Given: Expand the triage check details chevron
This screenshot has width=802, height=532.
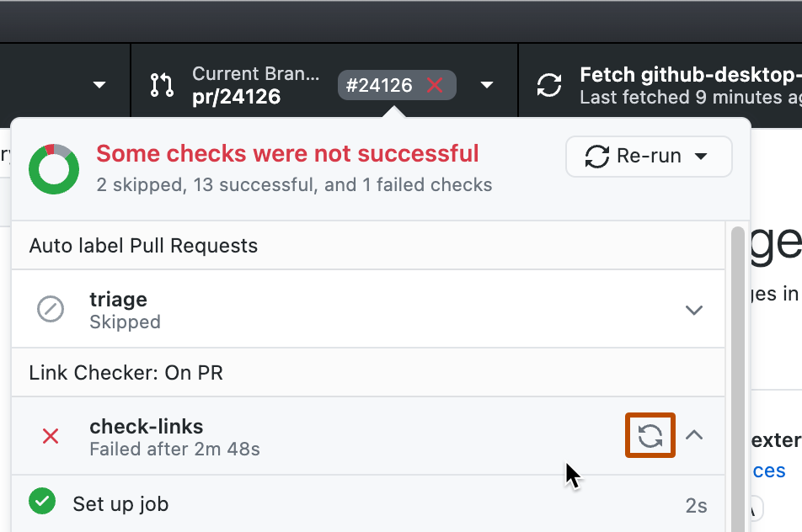Looking at the screenshot, I should pyautogui.click(x=694, y=310).
